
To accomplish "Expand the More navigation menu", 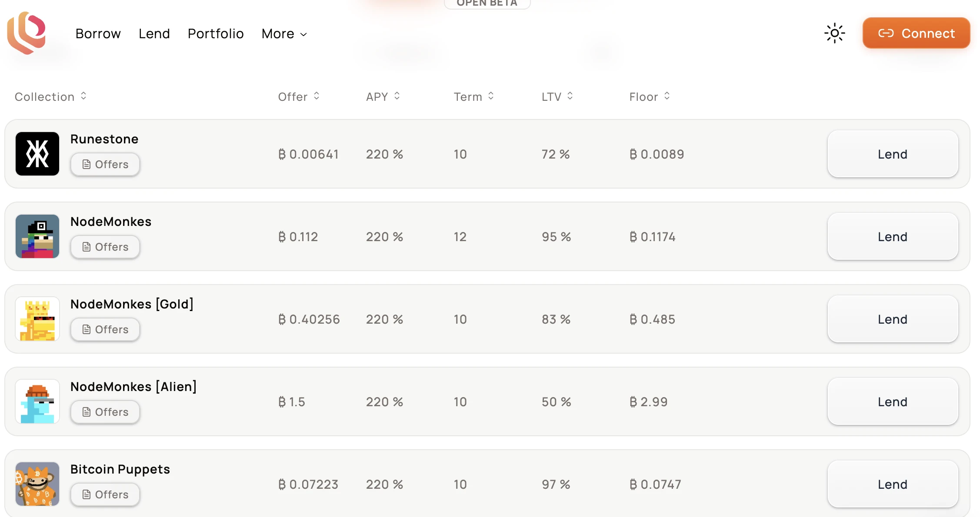I will 284,34.
